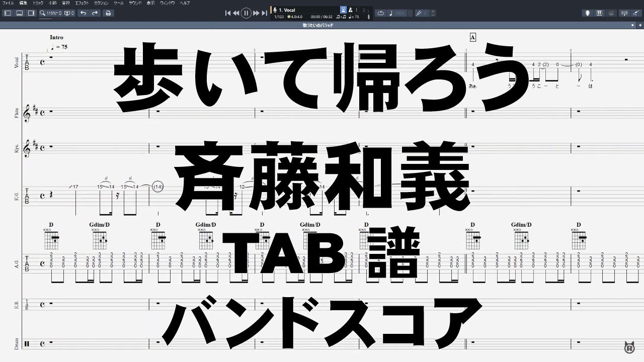Open the トラック menu
Image resolution: width=644 pixels, height=362 pixels.
(38, 3)
